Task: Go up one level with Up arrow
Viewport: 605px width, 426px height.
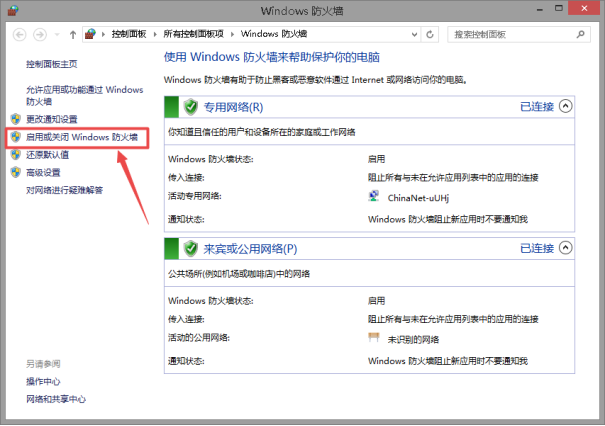Action: (73, 35)
